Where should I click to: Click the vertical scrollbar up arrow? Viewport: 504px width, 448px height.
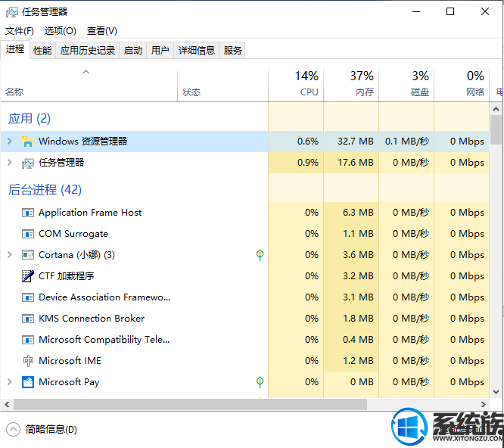pyautogui.click(x=496, y=109)
